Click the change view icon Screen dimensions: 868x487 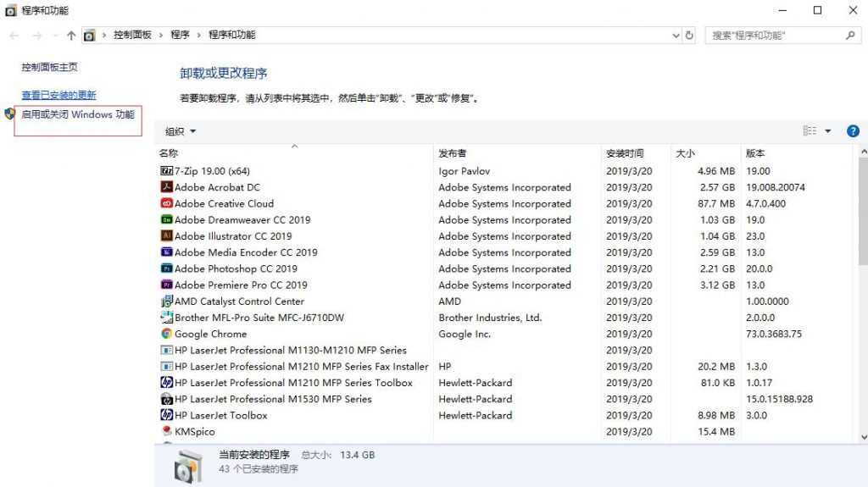pyautogui.click(x=810, y=130)
